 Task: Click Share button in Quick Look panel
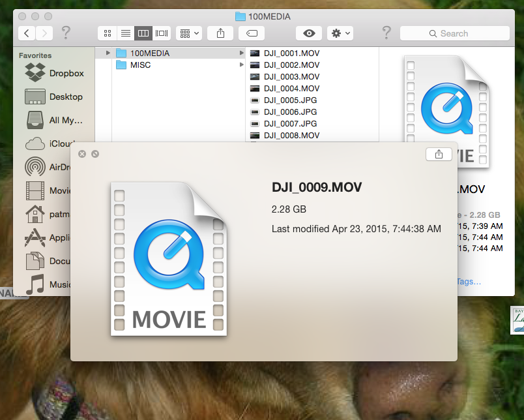[439, 154]
